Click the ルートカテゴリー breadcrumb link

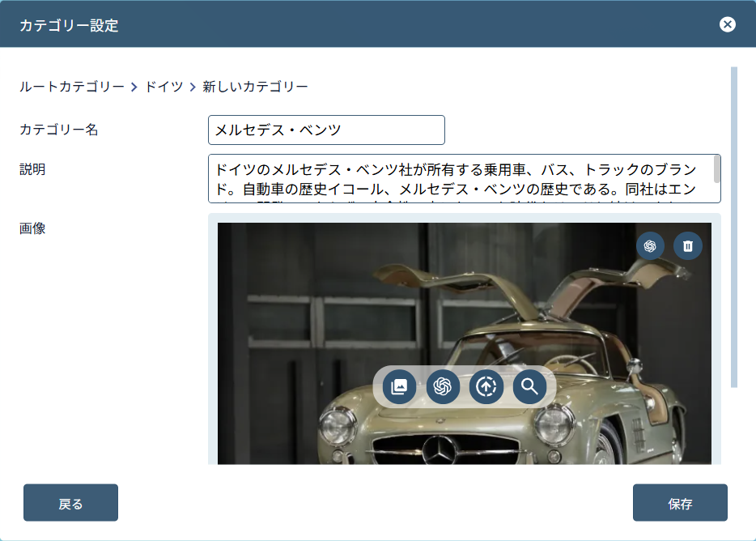[72, 87]
